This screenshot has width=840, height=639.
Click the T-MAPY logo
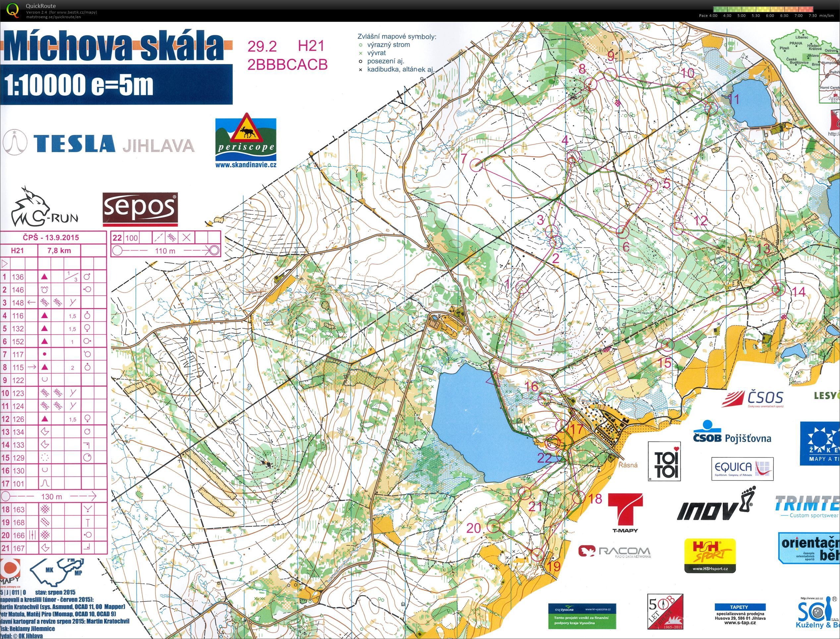click(626, 513)
